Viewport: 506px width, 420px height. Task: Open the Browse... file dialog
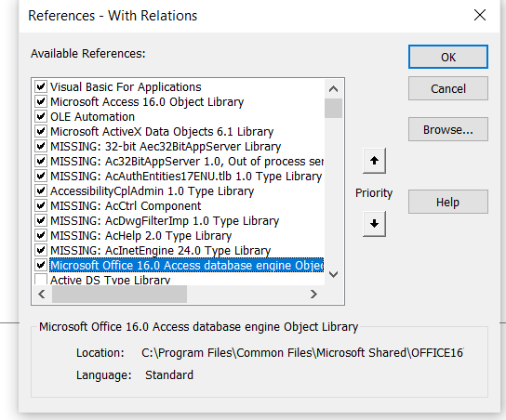[448, 129]
